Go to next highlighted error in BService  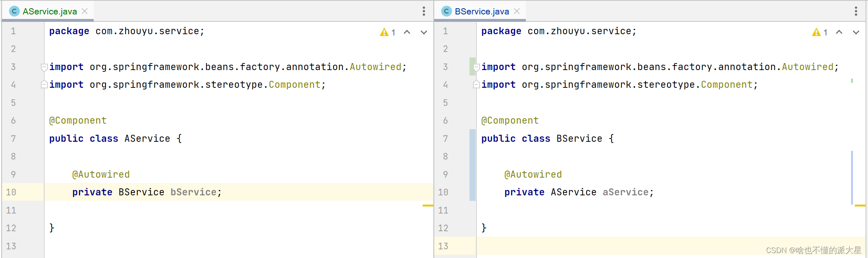point(856,32)
